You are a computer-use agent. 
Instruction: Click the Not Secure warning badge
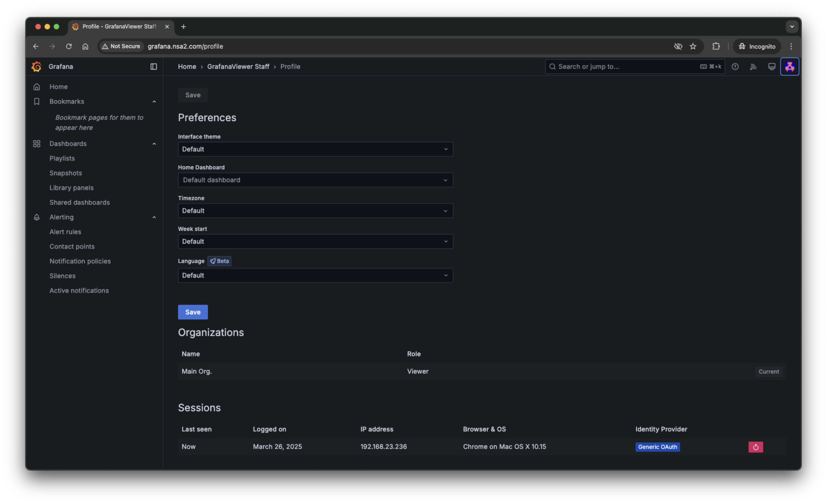click(x=121, y=46)
